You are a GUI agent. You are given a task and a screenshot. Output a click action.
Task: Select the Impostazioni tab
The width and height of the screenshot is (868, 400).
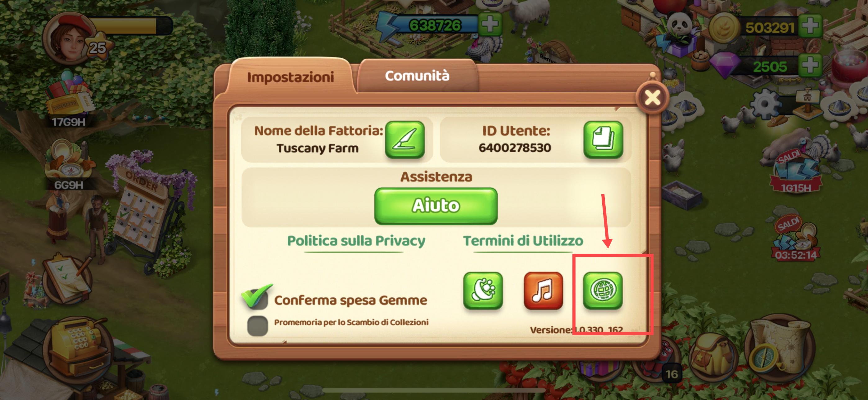291,77
